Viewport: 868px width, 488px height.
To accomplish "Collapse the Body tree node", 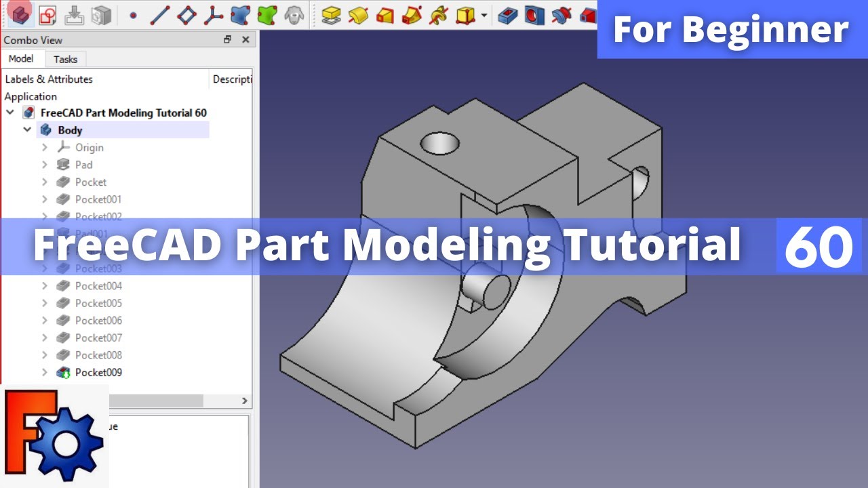I will (27, 130).
